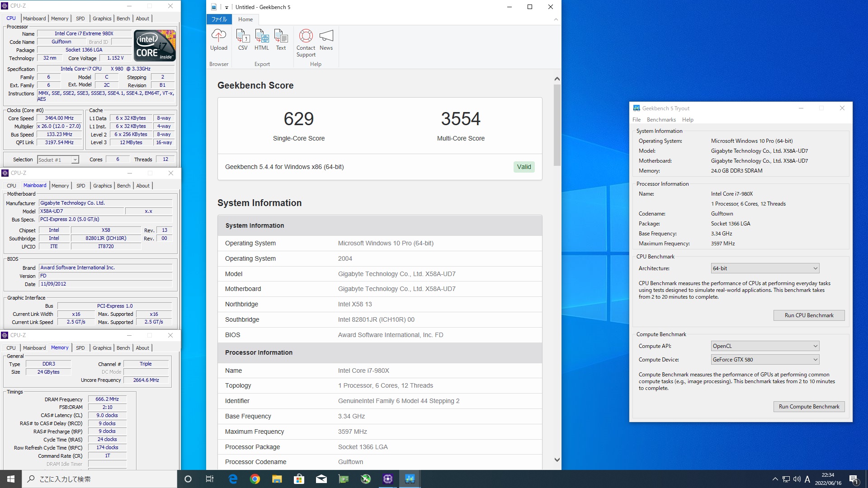Open SPD tab in middle CPU-Z window
The image size is (868, 488).
coord(80,186)
